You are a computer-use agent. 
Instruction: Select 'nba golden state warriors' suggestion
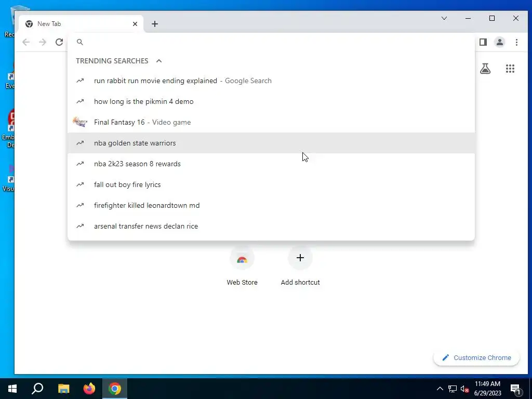271,143
